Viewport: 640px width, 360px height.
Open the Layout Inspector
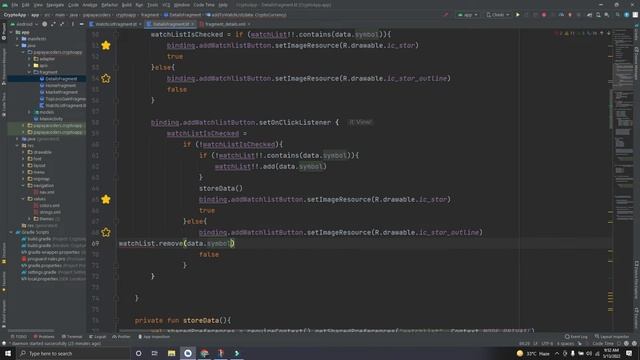pyautogui.click(x=611, y=337)
